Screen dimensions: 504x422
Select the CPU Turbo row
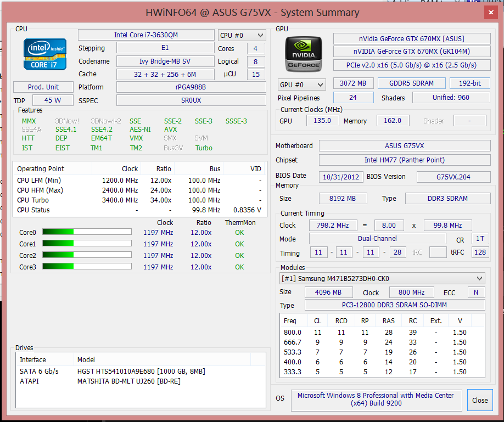click(139, 200)
